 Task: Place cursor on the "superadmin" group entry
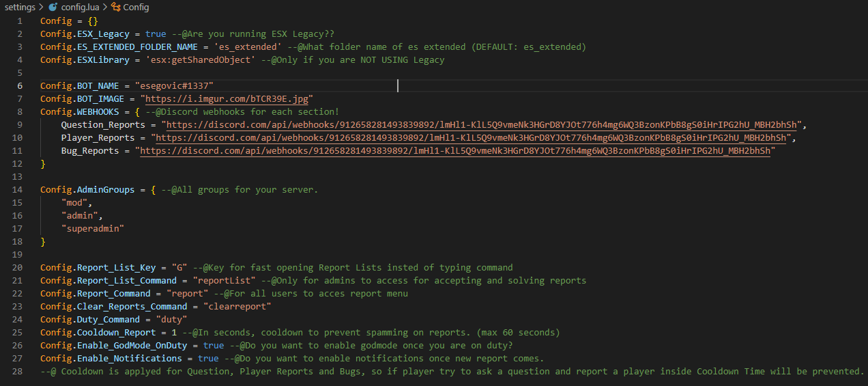pyautogui.click(x=93, y=228)
